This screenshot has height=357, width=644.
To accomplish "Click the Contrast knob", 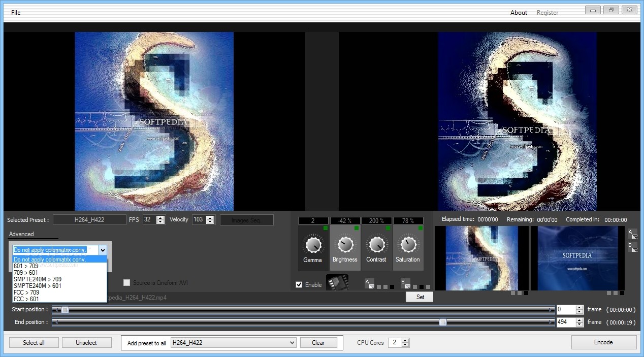I will [x=376, y=245].
